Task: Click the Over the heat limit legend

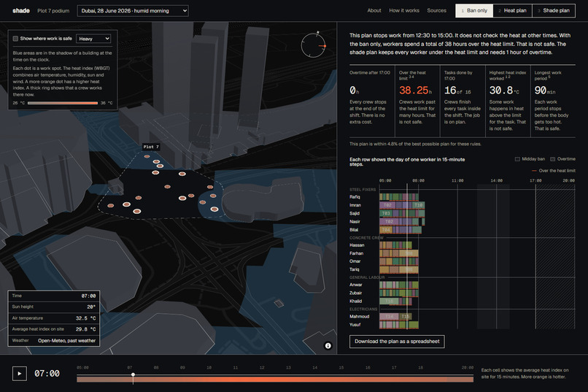Action: coord(554,171)
